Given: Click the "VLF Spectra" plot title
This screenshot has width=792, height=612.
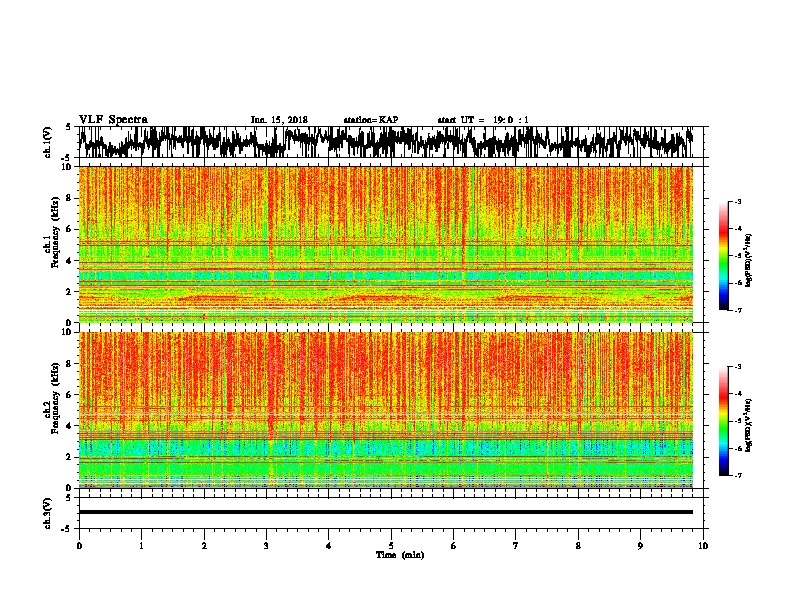Looking at the screenshot, I should [x=113, y=120].
